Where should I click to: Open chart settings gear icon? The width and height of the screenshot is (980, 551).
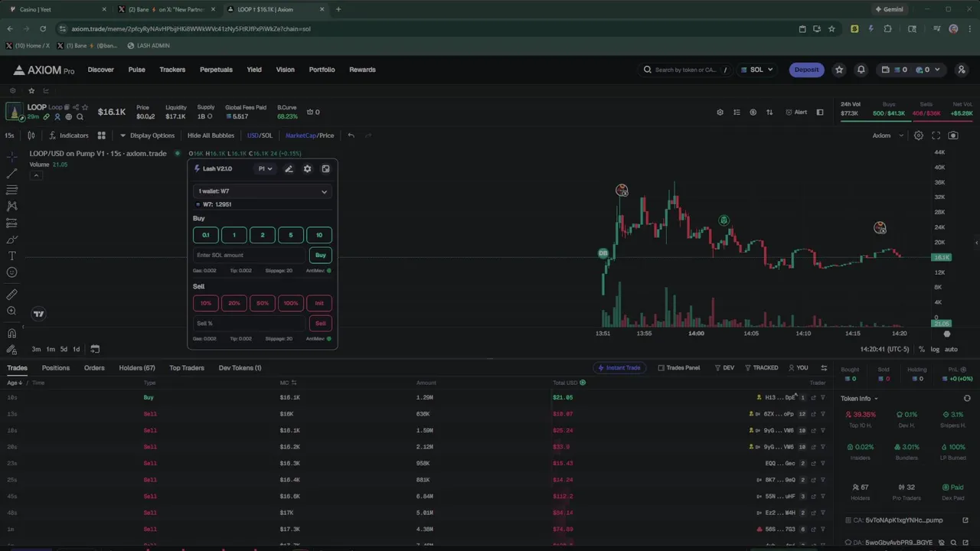click(x=918, y=135)
